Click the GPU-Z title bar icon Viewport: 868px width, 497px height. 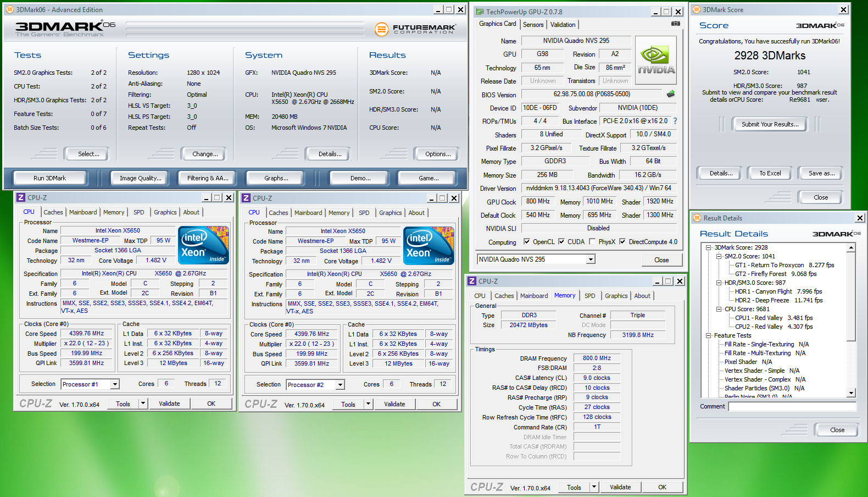pos(480,12)
